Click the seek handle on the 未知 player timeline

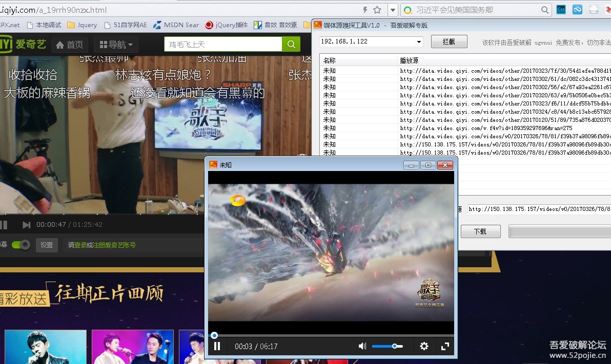214,335
